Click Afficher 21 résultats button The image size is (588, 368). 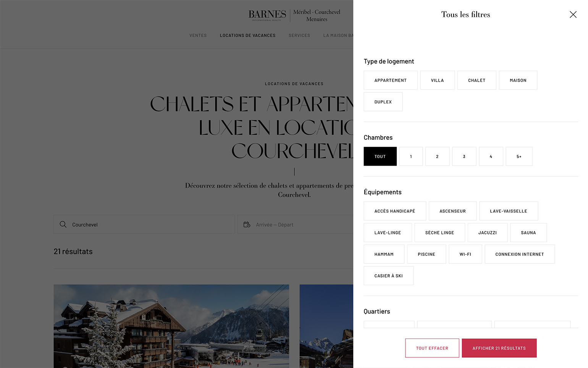(499, 348)
